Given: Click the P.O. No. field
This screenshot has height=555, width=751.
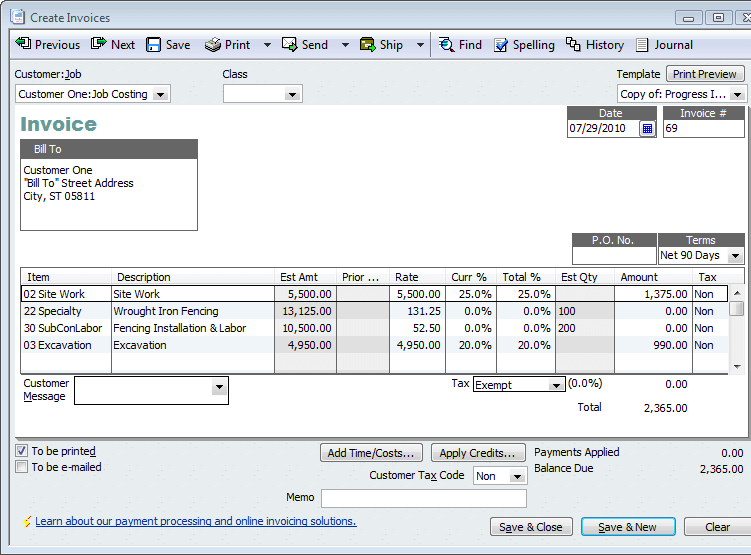Looking at the screenshot, I should (x=614, y=256).
